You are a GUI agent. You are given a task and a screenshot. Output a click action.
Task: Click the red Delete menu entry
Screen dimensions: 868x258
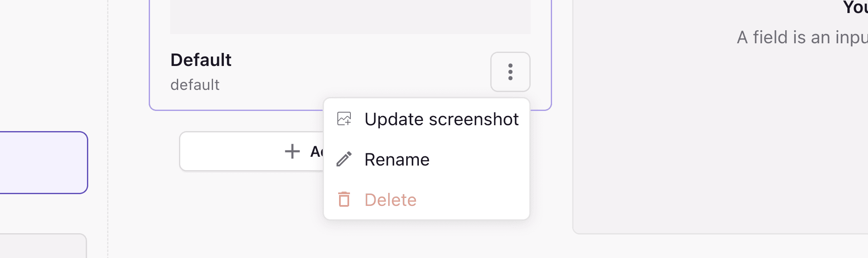pyautogui.click(x=390, y=200)
